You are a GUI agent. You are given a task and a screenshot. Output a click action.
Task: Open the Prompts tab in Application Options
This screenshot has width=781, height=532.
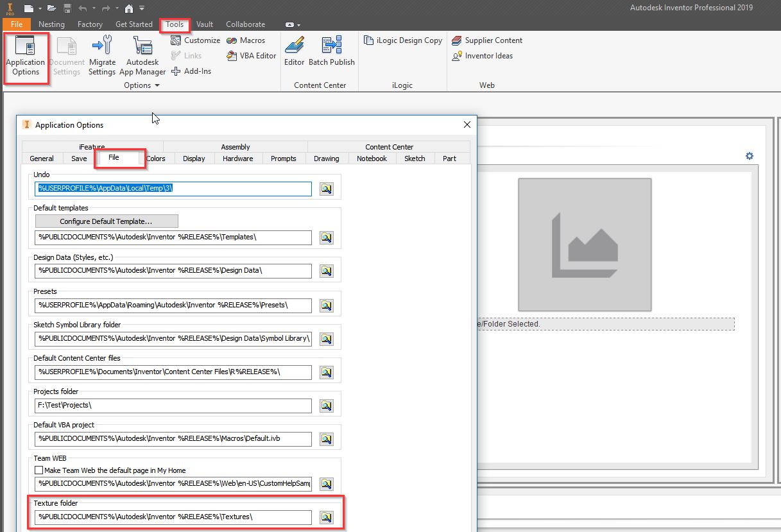point(284,159)
